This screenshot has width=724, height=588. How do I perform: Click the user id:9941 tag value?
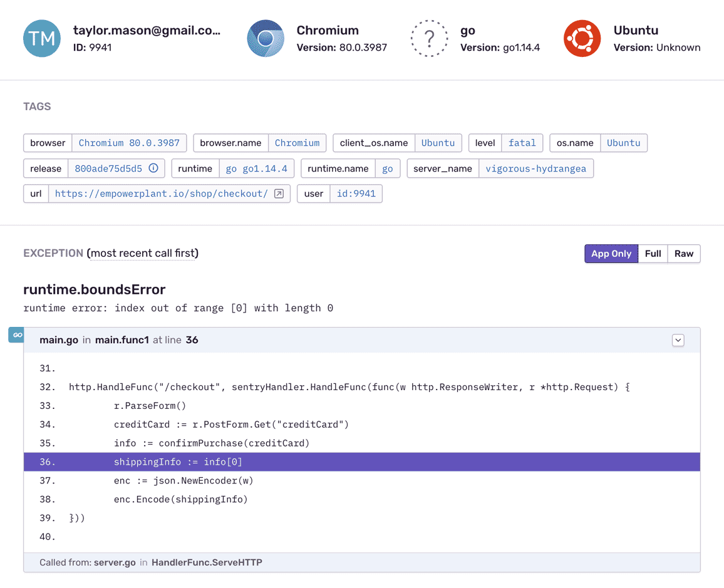coord(356,194)
